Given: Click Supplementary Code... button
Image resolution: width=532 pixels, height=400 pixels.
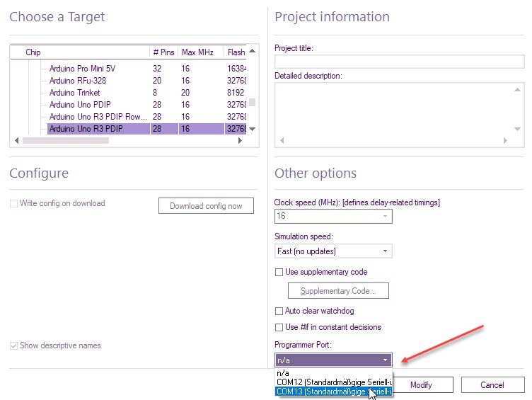Looking at the screenshot, I should tap(338, 291).
